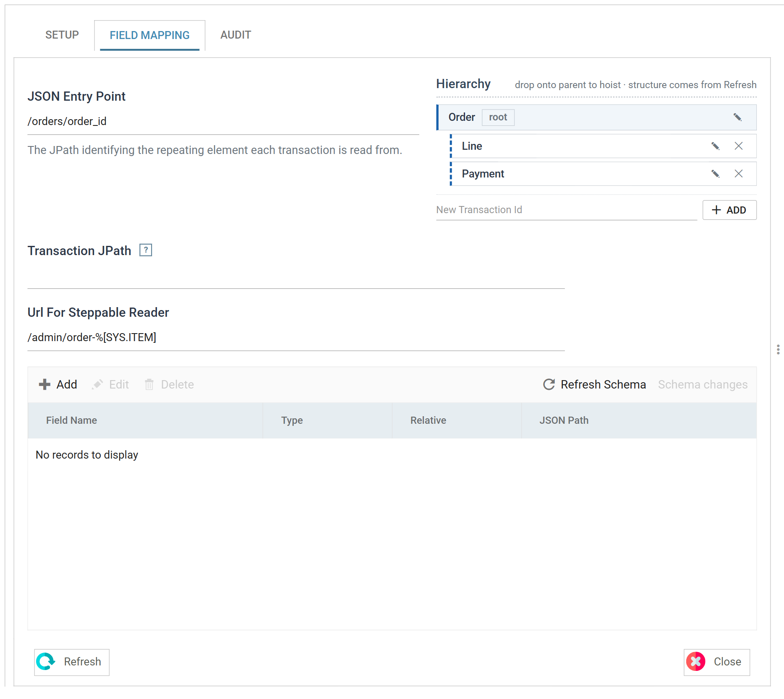Click the Delete toolbar button
Viewport: 784px width, 699px height.
click(x=169, y=384)
